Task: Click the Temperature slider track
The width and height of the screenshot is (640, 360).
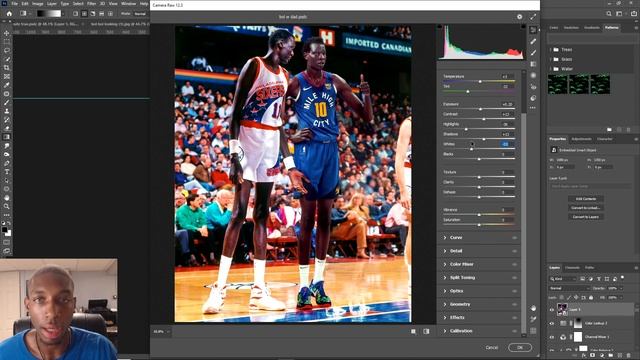Action: tap(479, 82)
